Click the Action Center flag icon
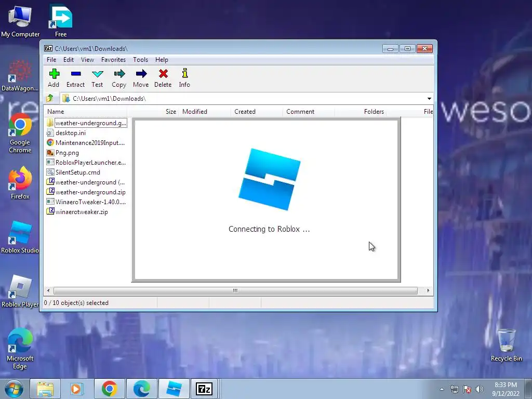 (x=467, y=389)
